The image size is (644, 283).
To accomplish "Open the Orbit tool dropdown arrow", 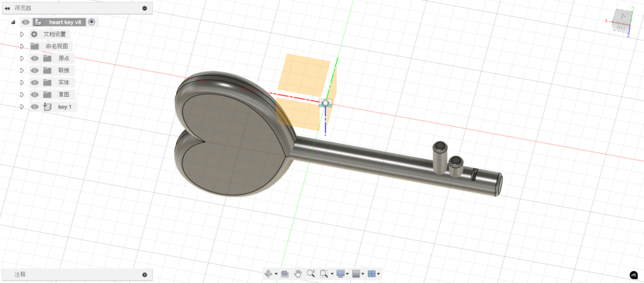I will (x=276, y=274).
